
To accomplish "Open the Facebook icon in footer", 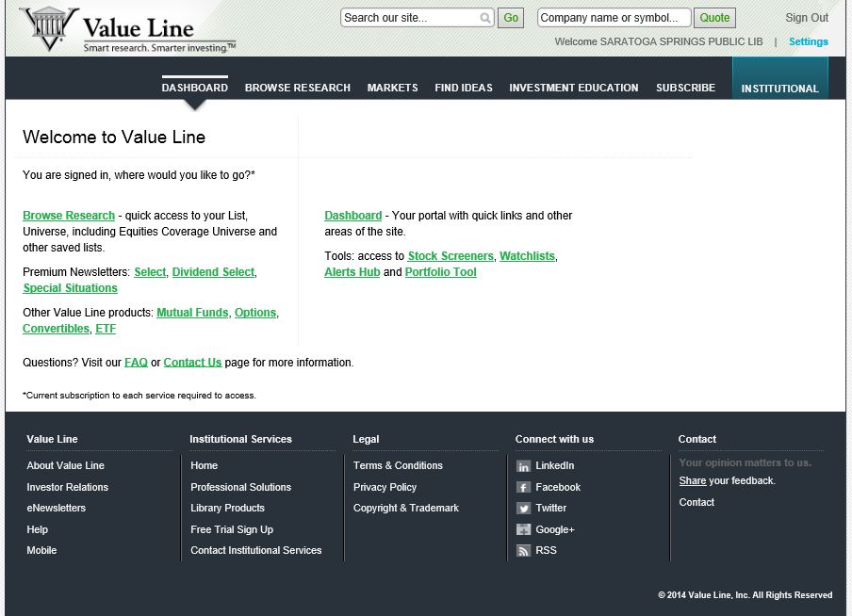I will point(523,487).
